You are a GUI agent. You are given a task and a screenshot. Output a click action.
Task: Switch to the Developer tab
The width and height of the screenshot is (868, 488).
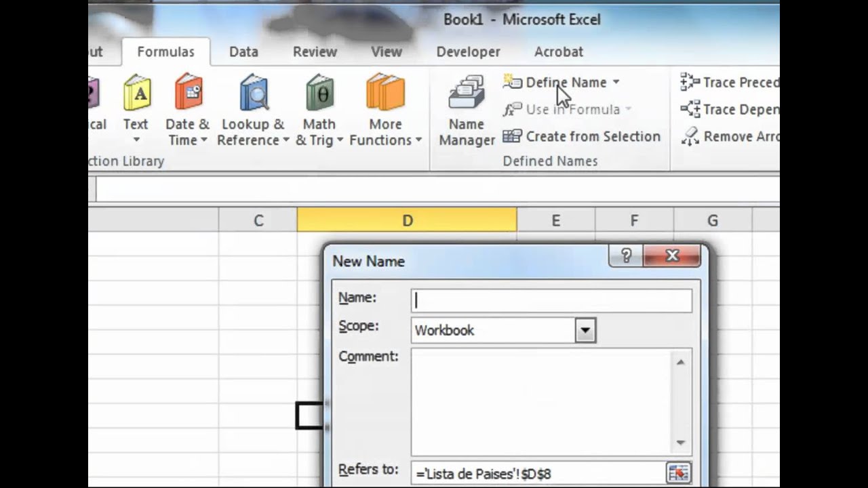click(468, 52)
